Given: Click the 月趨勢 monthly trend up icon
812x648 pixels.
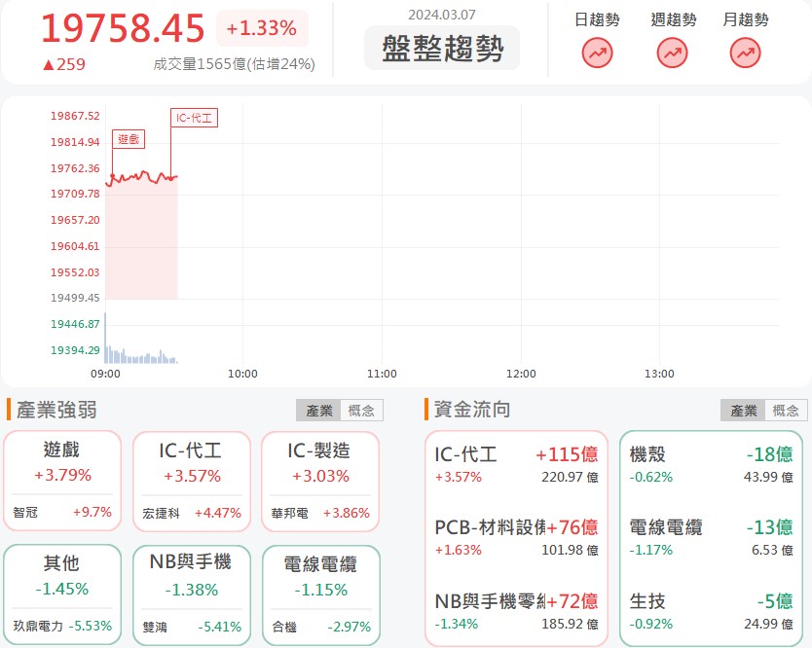Looking at the screenshot, I should tap(745, 53).
